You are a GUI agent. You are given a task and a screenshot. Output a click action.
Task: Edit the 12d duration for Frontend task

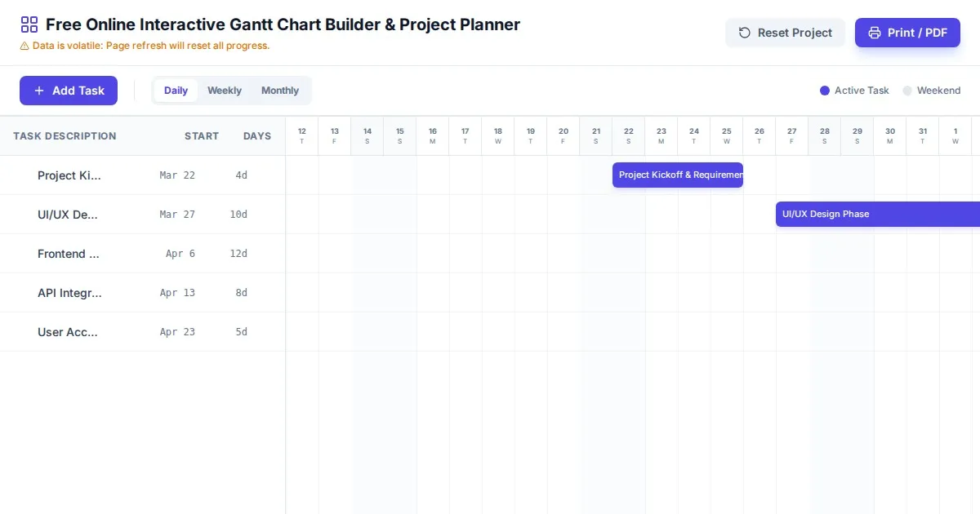click(238, 254)
